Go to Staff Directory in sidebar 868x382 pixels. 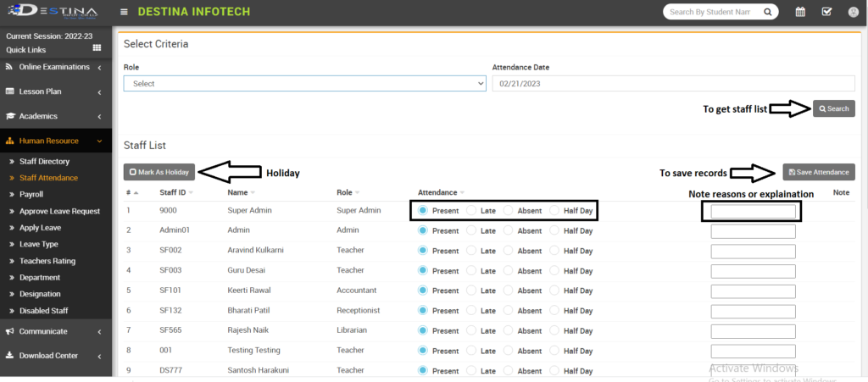pyautogui.click(x=44, y=161)
